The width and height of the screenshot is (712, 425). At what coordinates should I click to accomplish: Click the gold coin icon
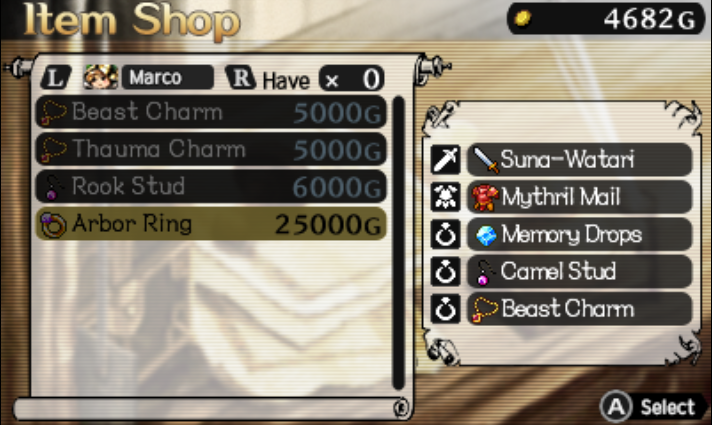(523, 19)
